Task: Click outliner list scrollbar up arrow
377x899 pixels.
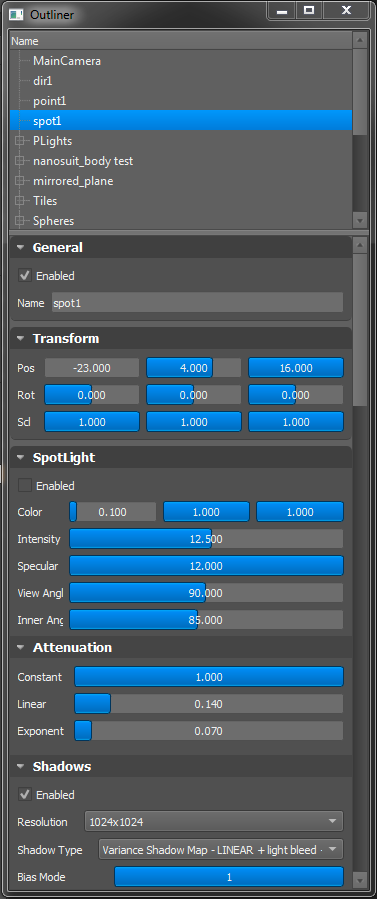Action: [x=360, y=41]
